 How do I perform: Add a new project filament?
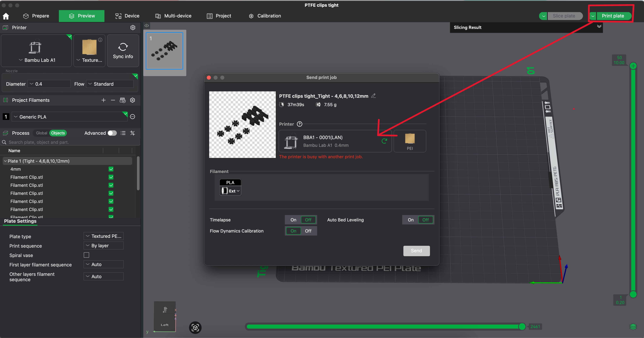pos(103,100)
